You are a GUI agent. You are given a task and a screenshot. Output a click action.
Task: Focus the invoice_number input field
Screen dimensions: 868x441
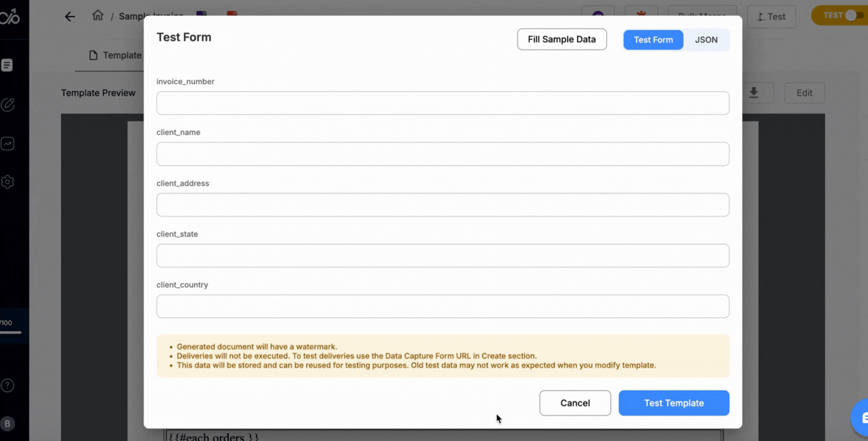pyautogui.click(x=443, y=103)
